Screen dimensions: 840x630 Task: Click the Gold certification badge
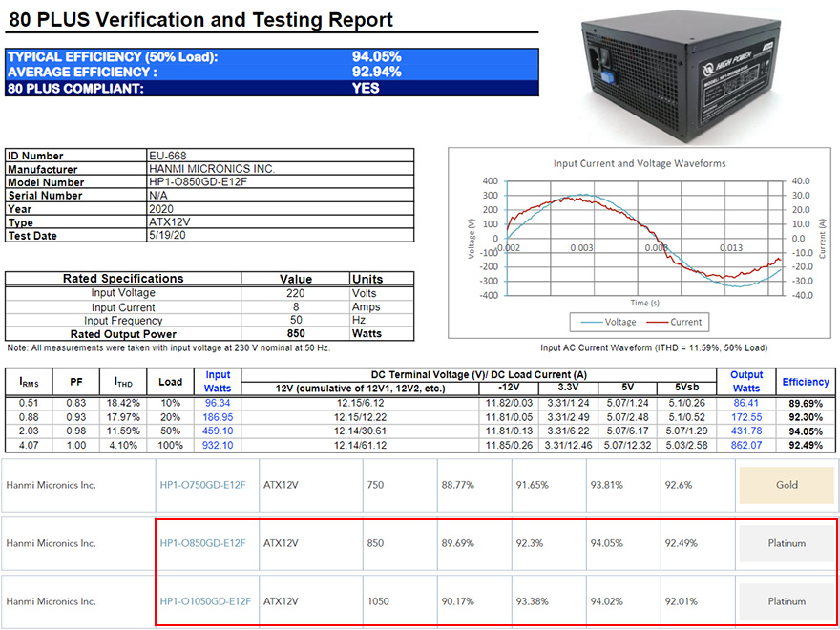(x=787, y=485)
